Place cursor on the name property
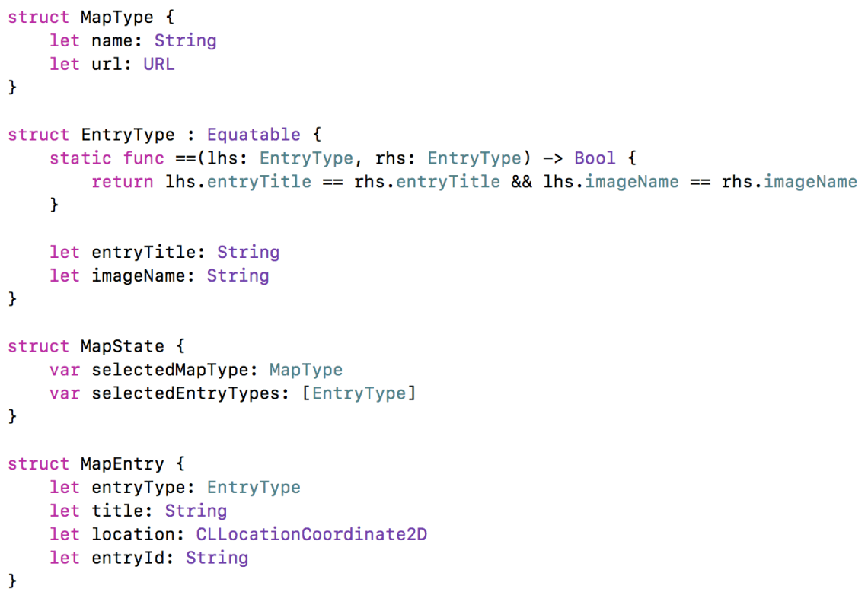Viewport: 868px width, 608px height. tap(112, 41)
